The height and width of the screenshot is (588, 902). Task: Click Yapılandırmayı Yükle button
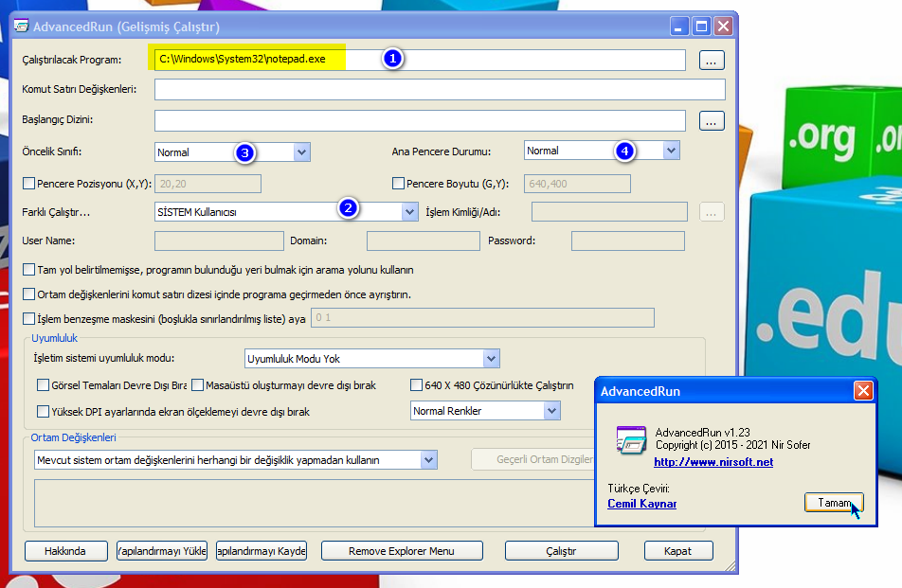pyautogui.click(x=162, y=551)
